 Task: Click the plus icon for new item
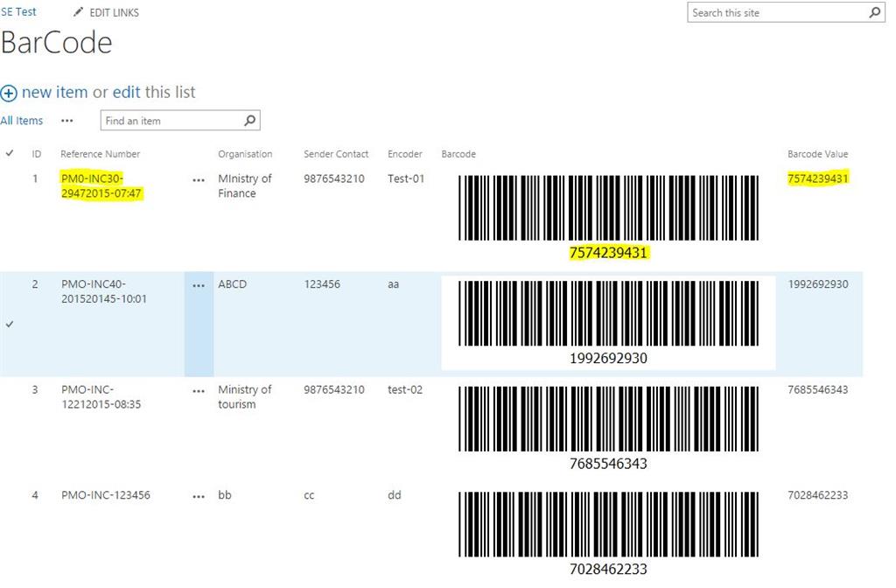(9, 93)
